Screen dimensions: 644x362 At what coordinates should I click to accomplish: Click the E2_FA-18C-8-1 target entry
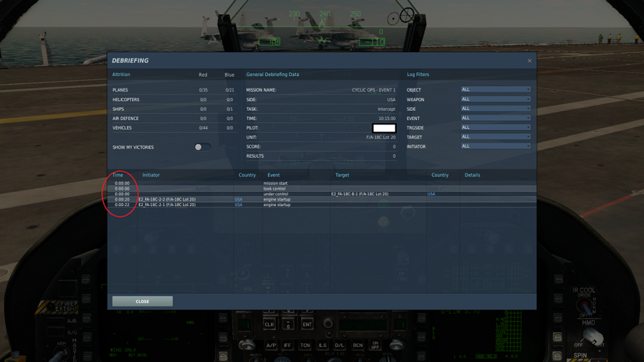pyautogui.click(x=360, y=194)
